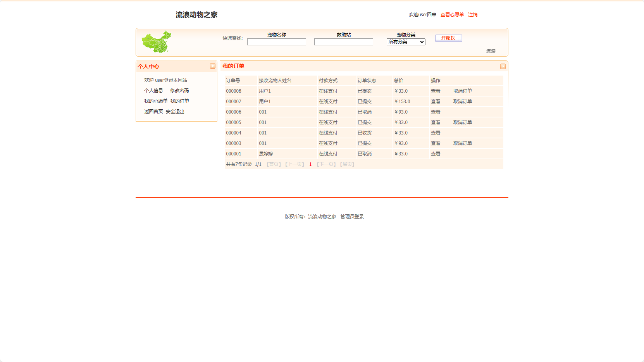Viewport: 644px width, 362px height.
Task: Switch to 我的订单 in the sidebar
Action: point(180,101)
